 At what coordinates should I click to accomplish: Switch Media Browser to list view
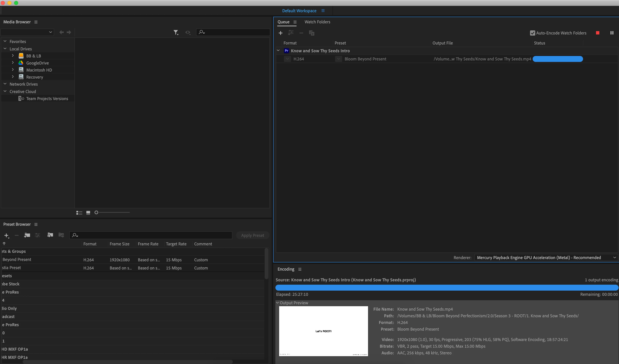tap(79, 213)
